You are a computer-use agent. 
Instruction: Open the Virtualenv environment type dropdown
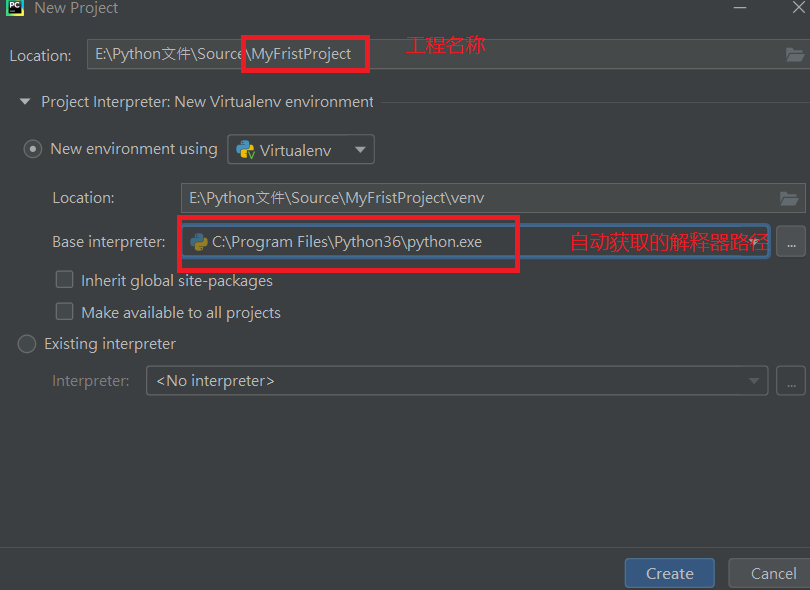point(300,148)
